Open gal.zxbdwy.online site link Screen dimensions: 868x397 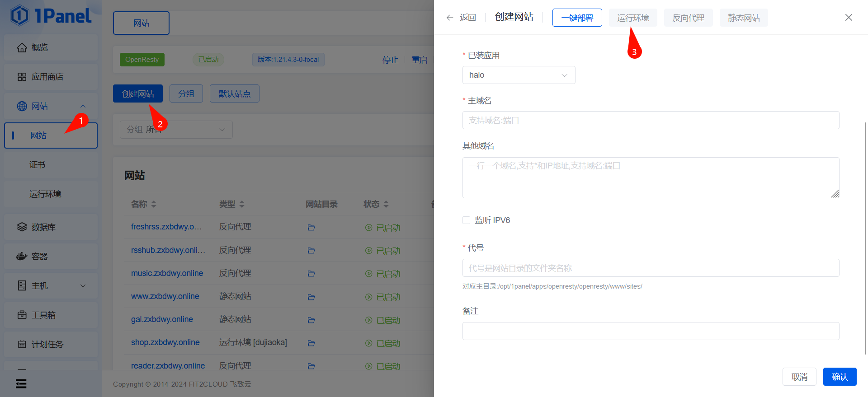tap(162, 319)
